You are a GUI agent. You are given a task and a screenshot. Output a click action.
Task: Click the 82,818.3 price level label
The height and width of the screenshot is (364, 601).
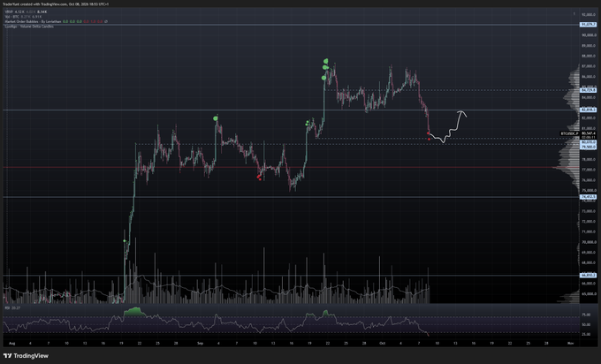click(x=589, y=110)
